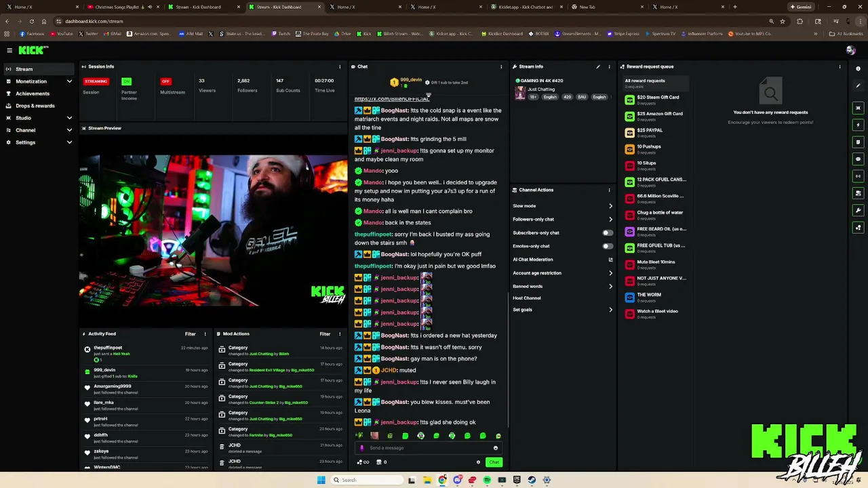Toggle the wrench Stream Info widget icon in the right bar
The height and width of the screenshot is (488, 868).
tap(858, 210)
